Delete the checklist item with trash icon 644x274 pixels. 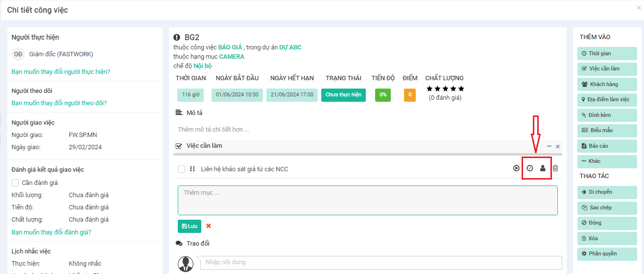coord(555,168)
